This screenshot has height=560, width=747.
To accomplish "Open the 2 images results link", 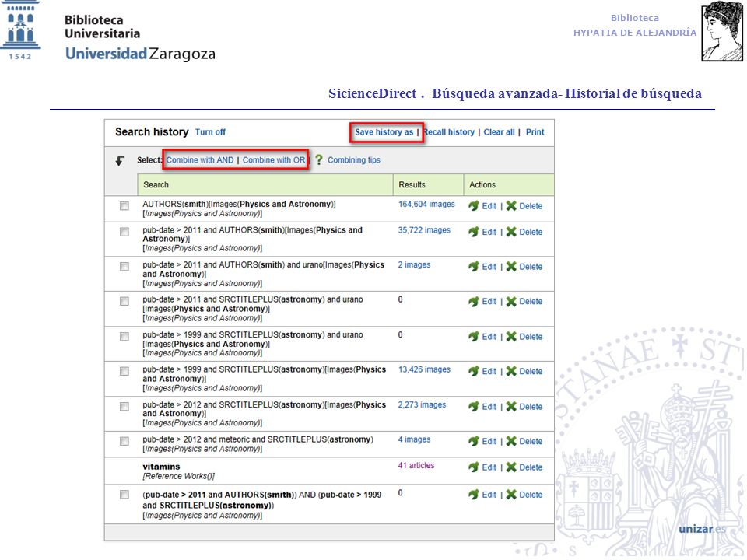I will coord(414,264).
